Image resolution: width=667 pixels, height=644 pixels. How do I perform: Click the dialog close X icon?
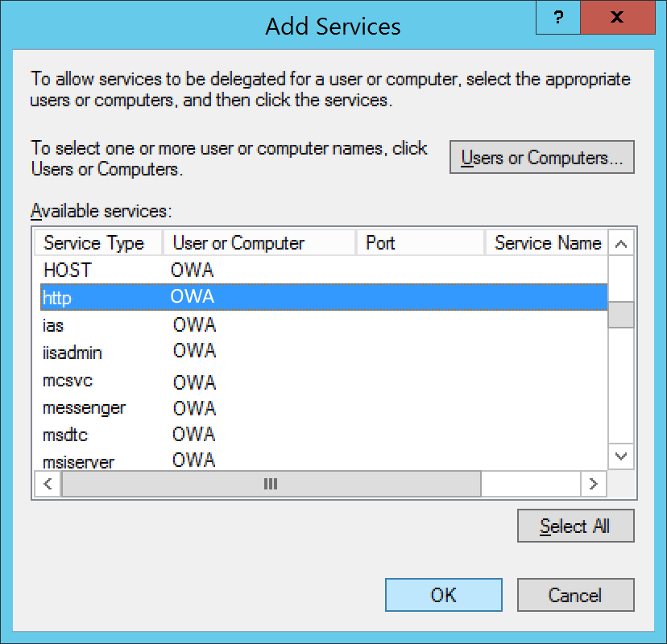click(618, 17)
